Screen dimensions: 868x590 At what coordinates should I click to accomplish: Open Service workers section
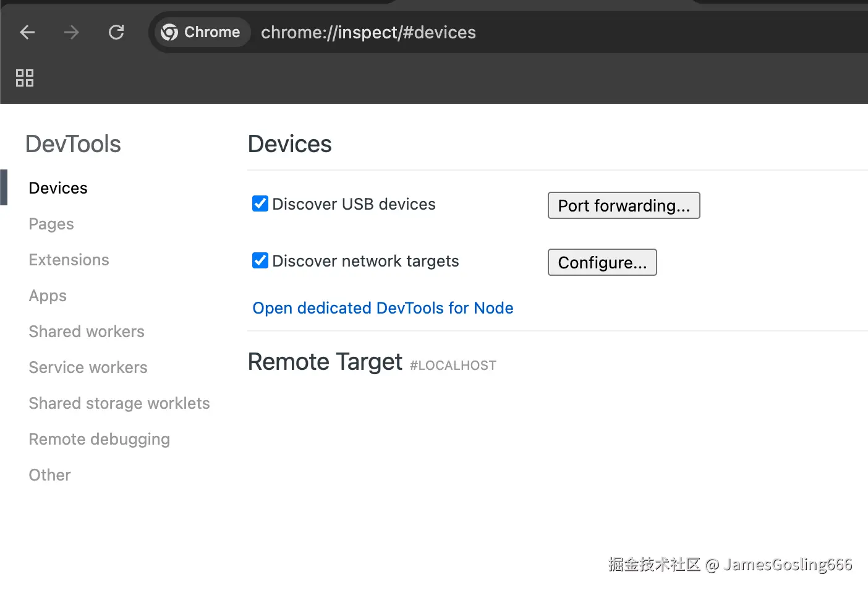point(88,367)
